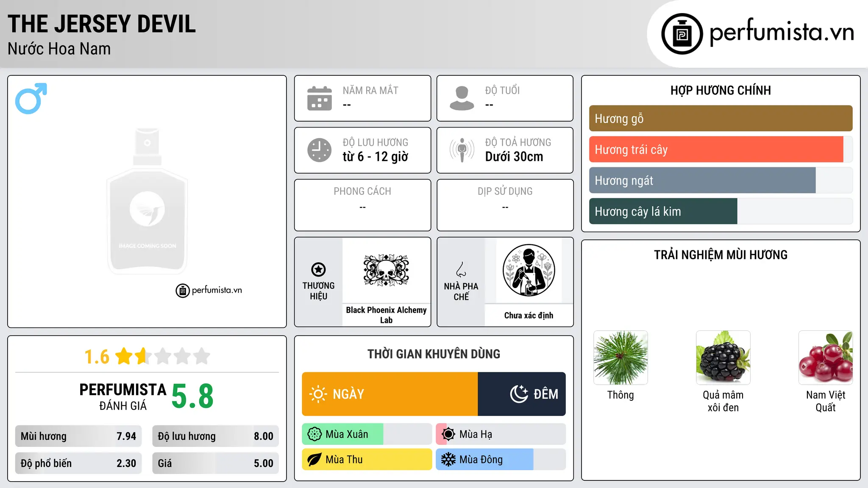
Task: Click the perfumista.vn perfume bottle logo icon
Action: pyautogui.click(x=682, y=34)
